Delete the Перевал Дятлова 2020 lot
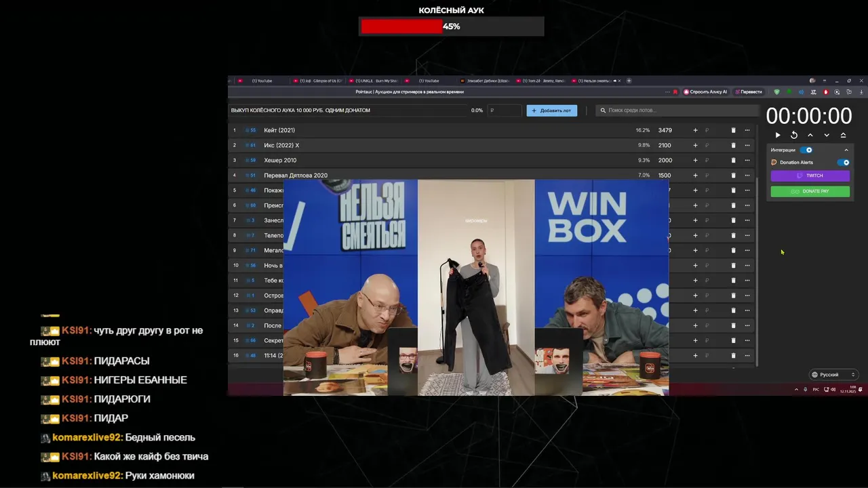This screenshot has width=868, height=488. (x=733, y=175)
